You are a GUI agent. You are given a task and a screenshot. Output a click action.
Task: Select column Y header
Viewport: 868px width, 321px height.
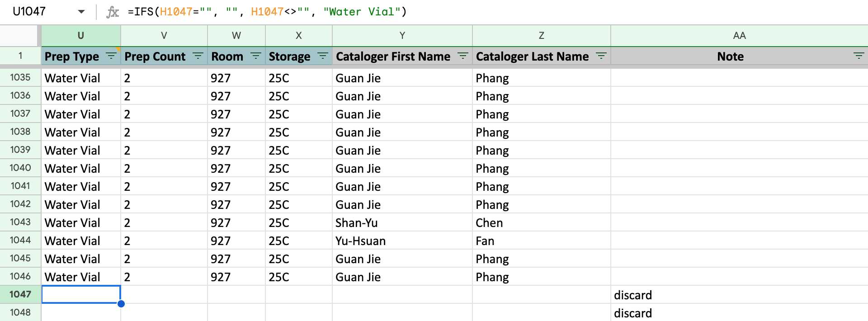coord(402,35)
